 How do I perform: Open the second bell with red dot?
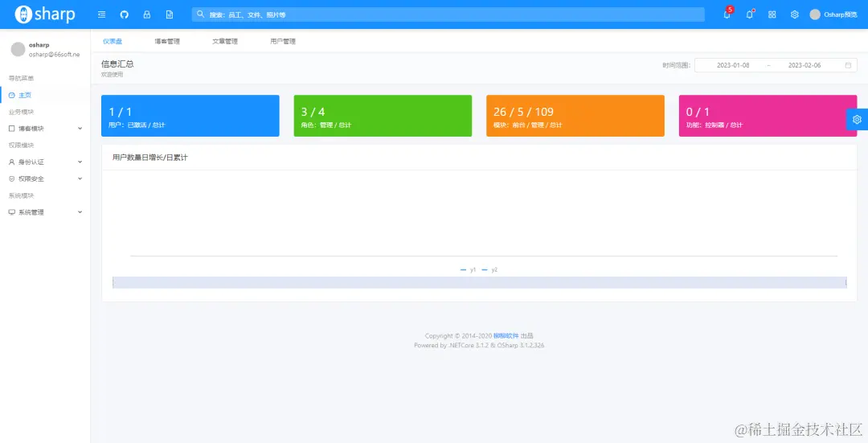(x=750, y=15)
